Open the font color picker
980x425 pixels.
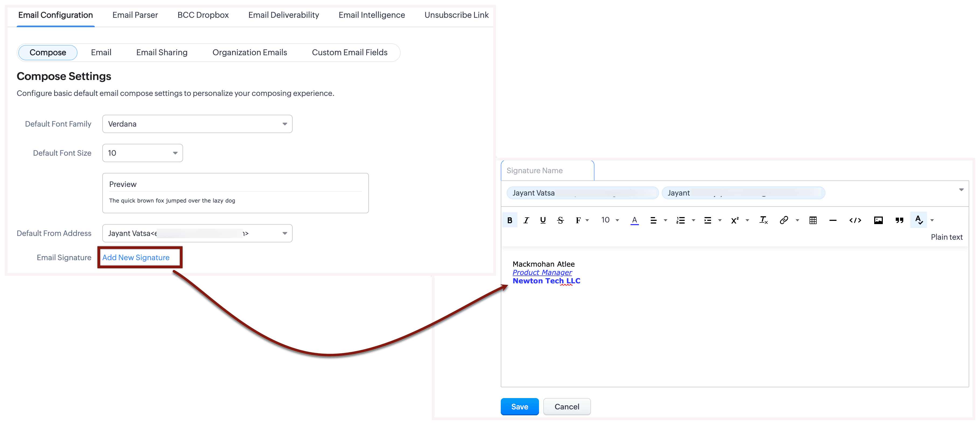tap(634, 220)
